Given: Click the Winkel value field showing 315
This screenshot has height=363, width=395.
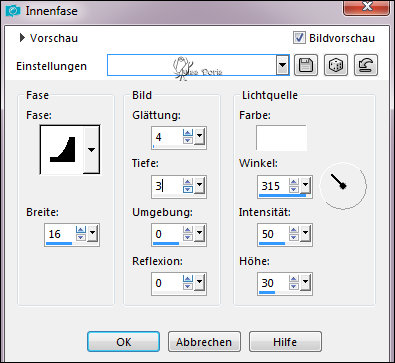Looking at the screenshot, I should pyautogui.click(x=273, y=186).
